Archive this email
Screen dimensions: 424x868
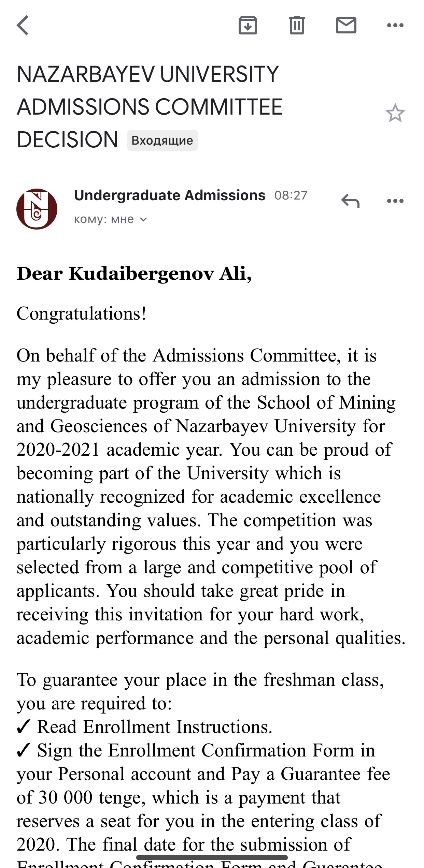(248, 25)
